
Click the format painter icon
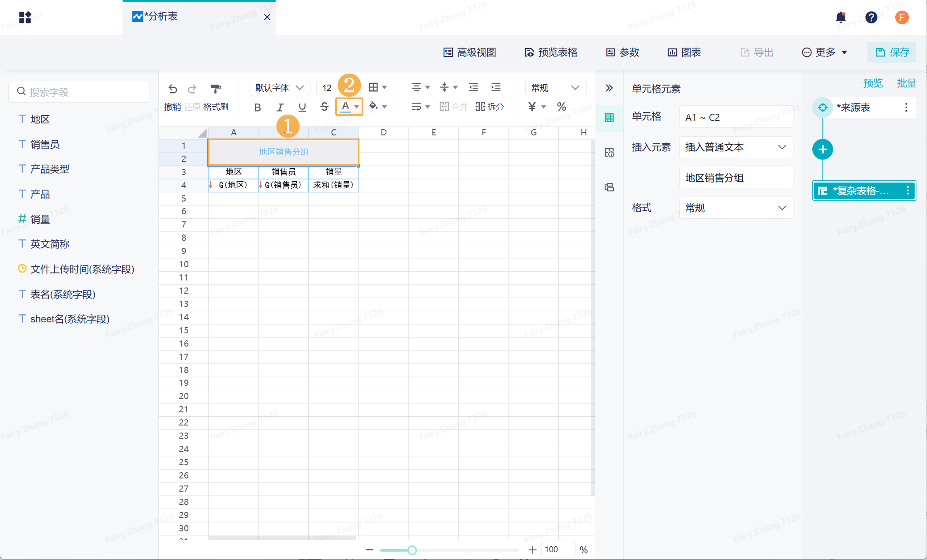pyautogui.click(x=216, y=89)
